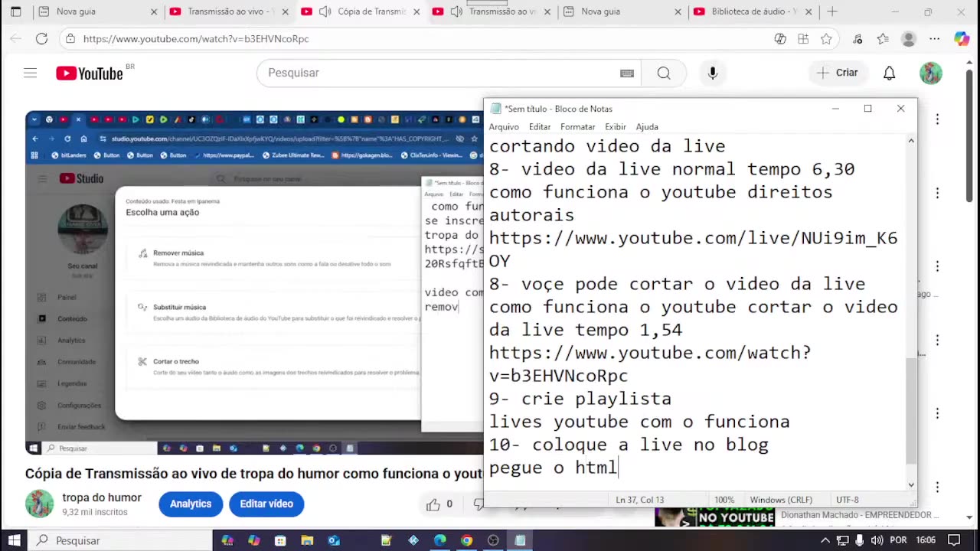This screenshot has height=551, width=980.
Task: Open Outlook from the taskbar
Action: pyautogui.click(x=334, y=540)
